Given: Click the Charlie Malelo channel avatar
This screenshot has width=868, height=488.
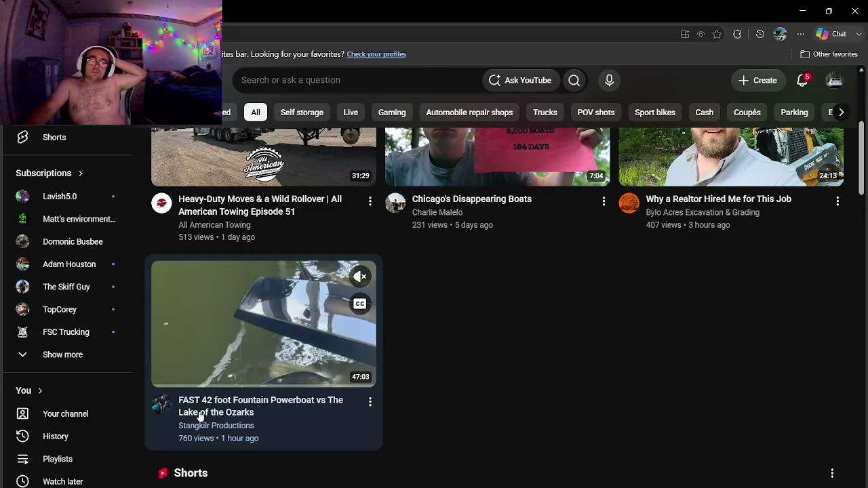Looking at the screenshot, I should (395, 203).
